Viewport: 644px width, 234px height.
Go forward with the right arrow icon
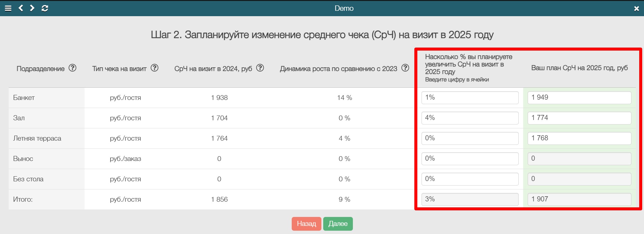click(32, 8)
